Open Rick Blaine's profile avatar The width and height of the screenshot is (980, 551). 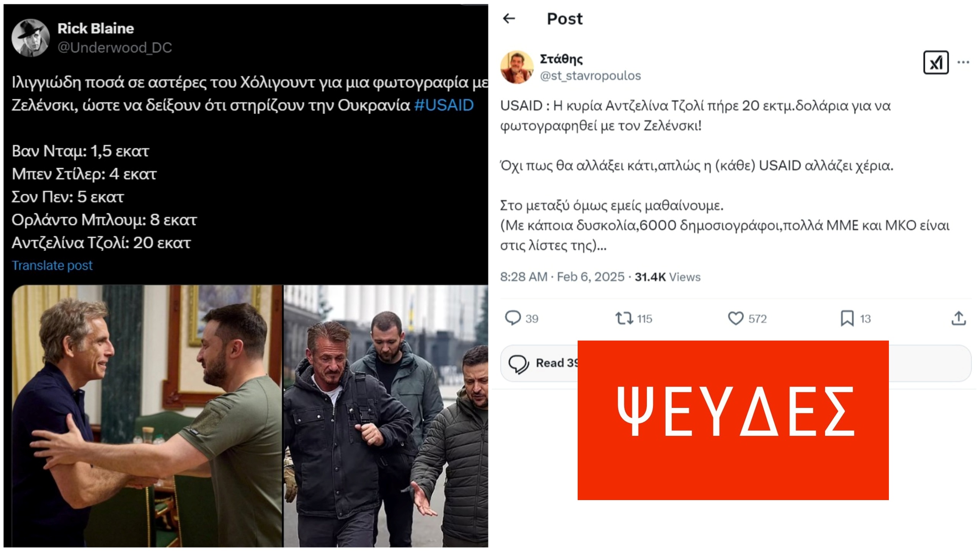click(x=30, y=38)
